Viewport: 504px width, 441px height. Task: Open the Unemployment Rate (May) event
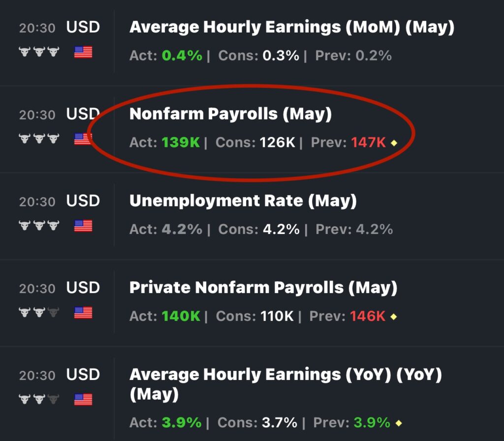point(243,201)
